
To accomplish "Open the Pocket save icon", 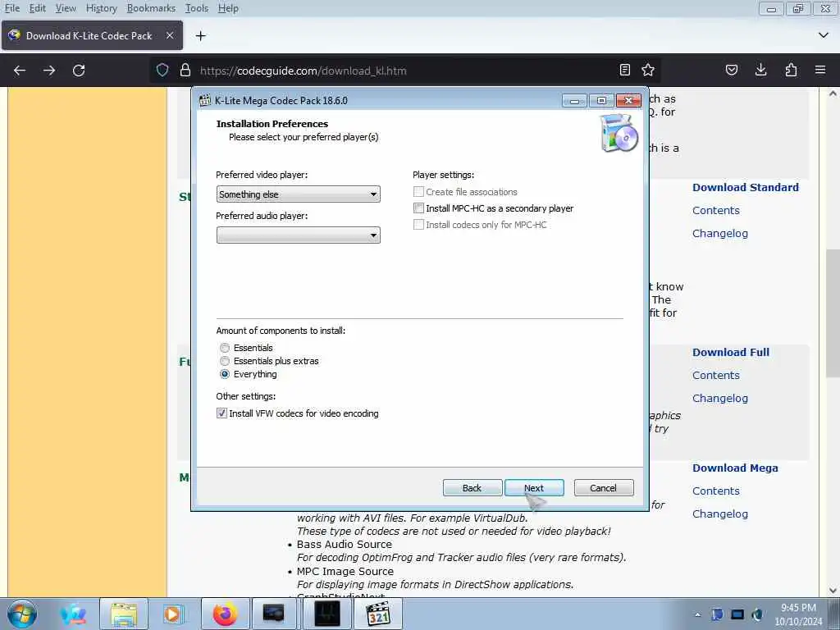I will (732, 70).
